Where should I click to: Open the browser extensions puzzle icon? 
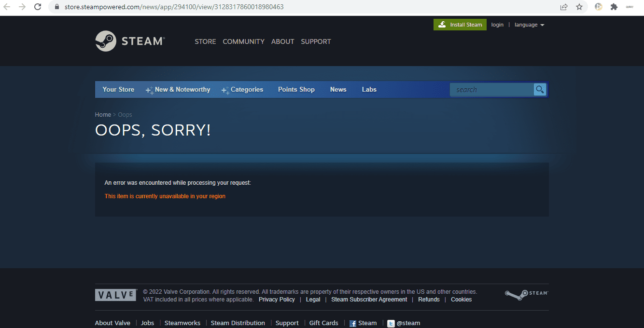click(x=614, y=7)
